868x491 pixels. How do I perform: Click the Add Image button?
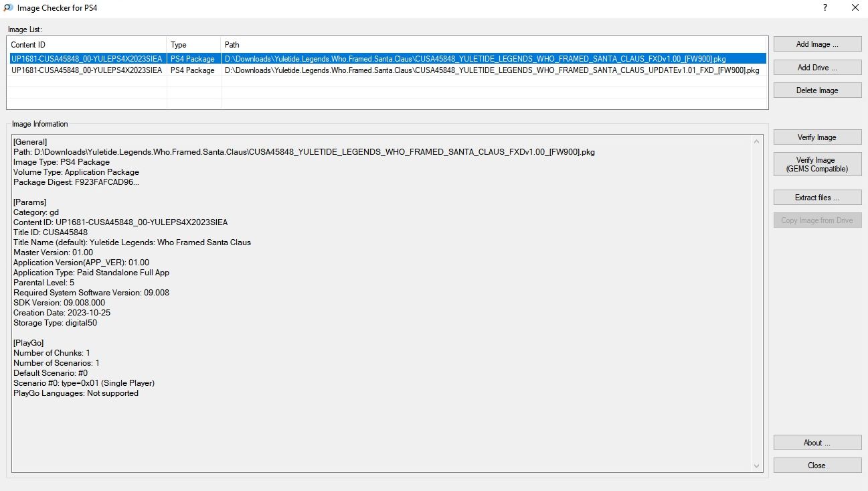(x=817, y=44)
